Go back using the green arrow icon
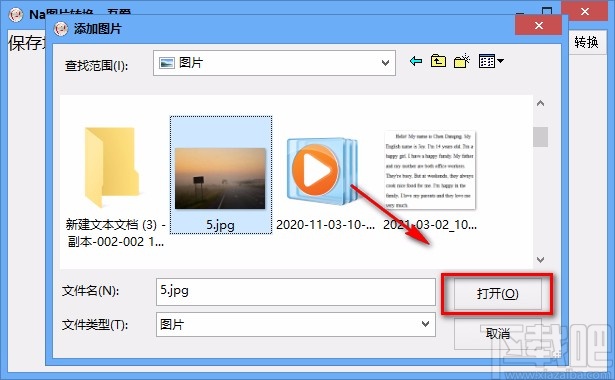The width and height of the screenshot is (615, 380). (416, 61)
